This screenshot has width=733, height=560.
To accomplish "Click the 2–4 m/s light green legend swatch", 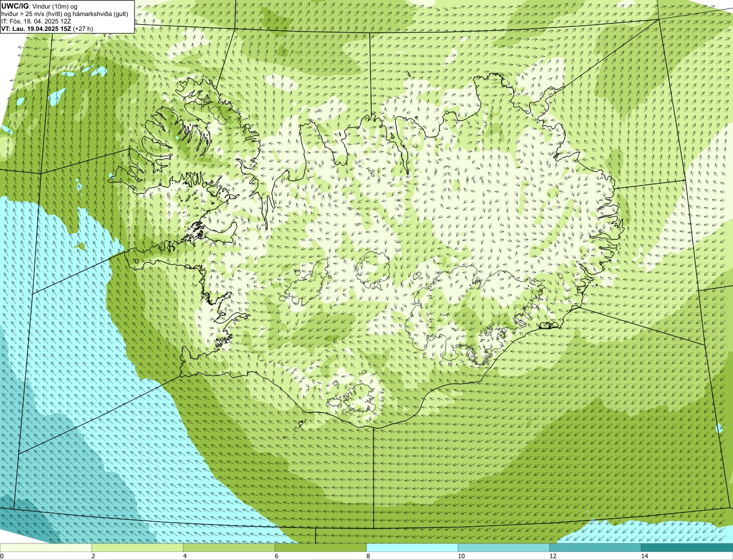I will click(137, 547).
